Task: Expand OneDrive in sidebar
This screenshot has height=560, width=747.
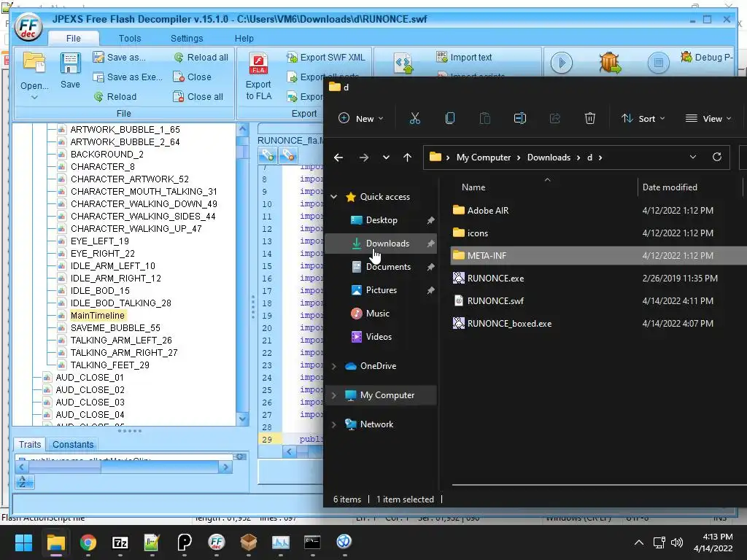Action: [334, 366]
